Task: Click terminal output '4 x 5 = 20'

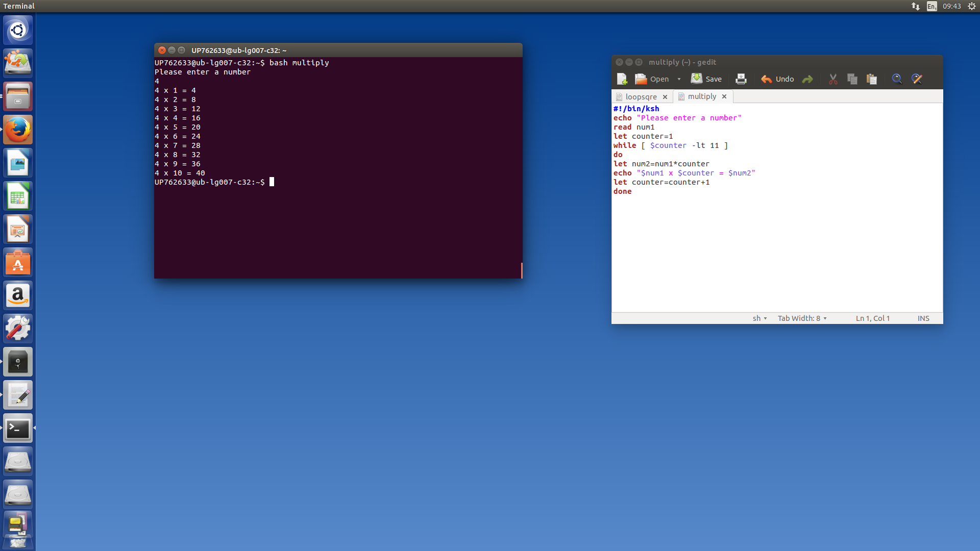Action: click(178, 127)
